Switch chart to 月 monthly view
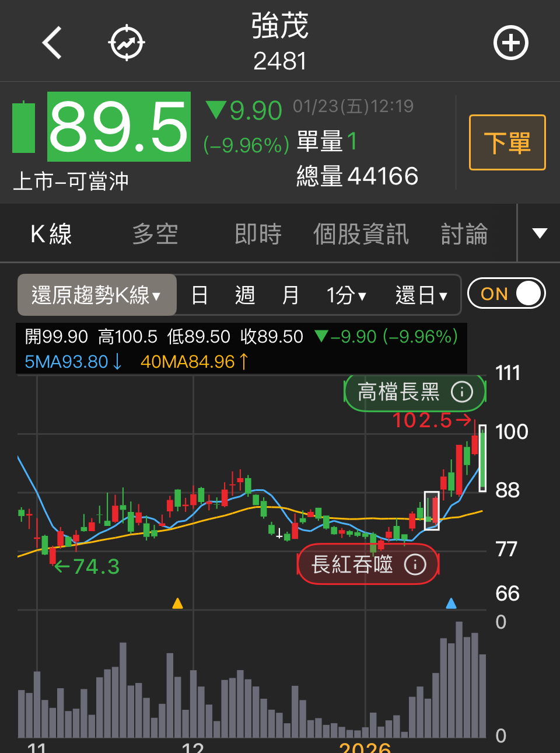The image size is (560, 753). pos(291,295)
